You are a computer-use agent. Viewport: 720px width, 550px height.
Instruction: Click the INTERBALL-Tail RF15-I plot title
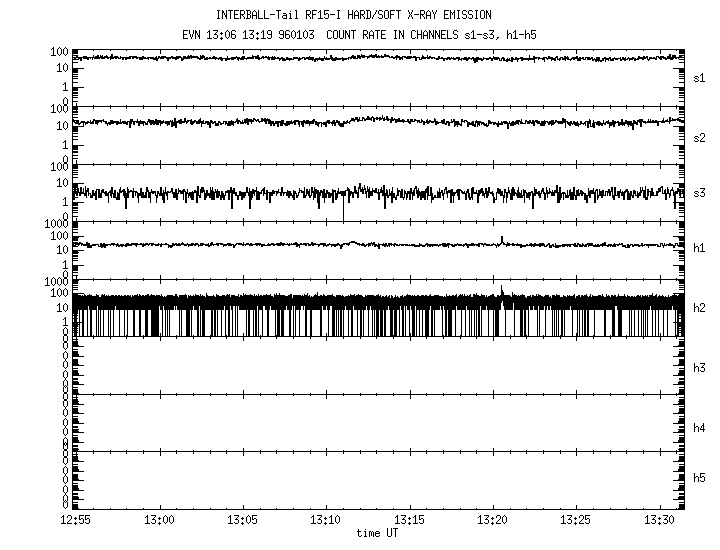[x=376, y=15]
